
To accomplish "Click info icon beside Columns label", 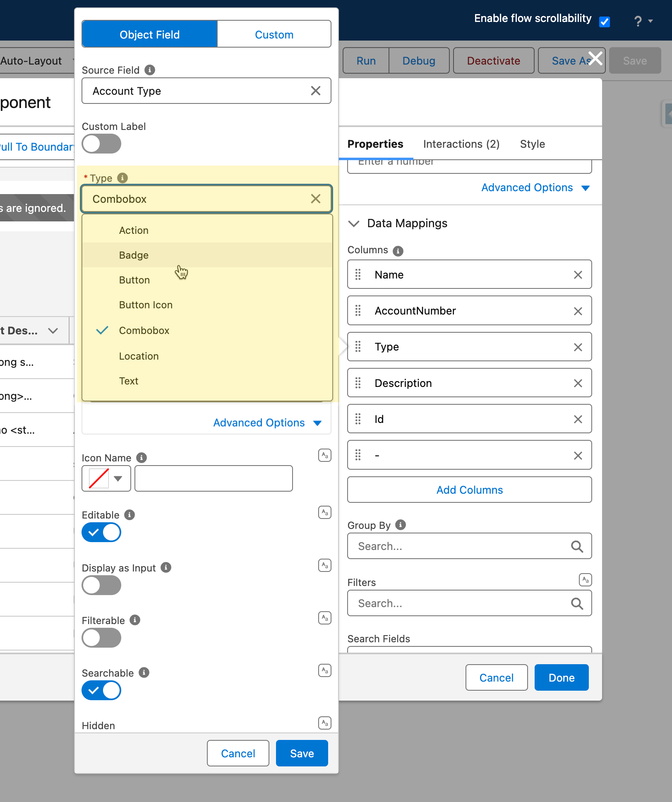I will [x=398, y=251].
